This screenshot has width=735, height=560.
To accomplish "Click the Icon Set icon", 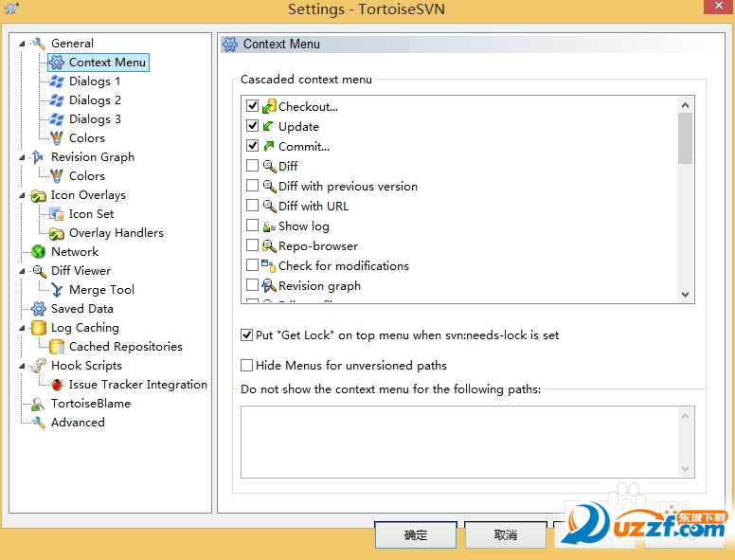I will coord(57,214).
